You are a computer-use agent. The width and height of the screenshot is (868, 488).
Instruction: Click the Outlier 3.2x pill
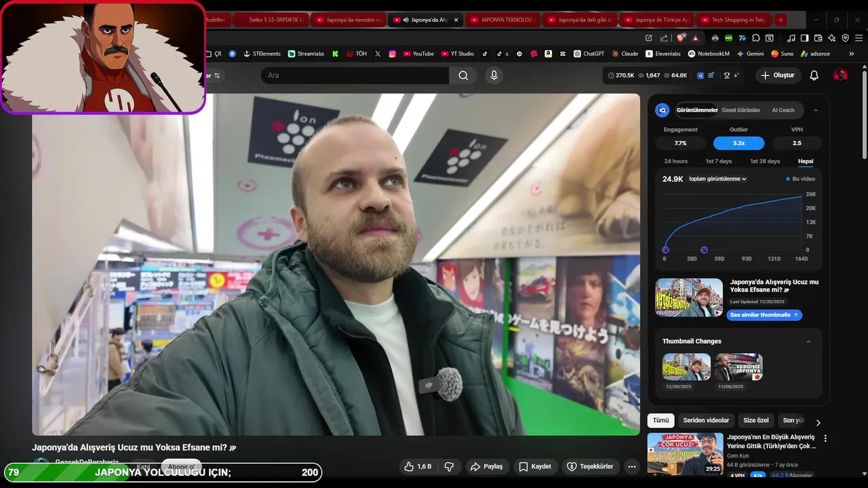coord(738,143)
